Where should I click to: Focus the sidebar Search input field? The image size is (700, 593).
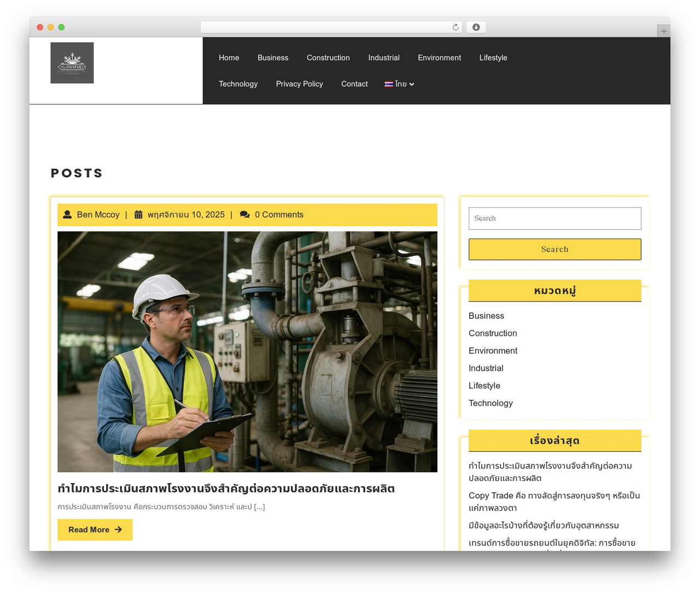pos(555,218)
